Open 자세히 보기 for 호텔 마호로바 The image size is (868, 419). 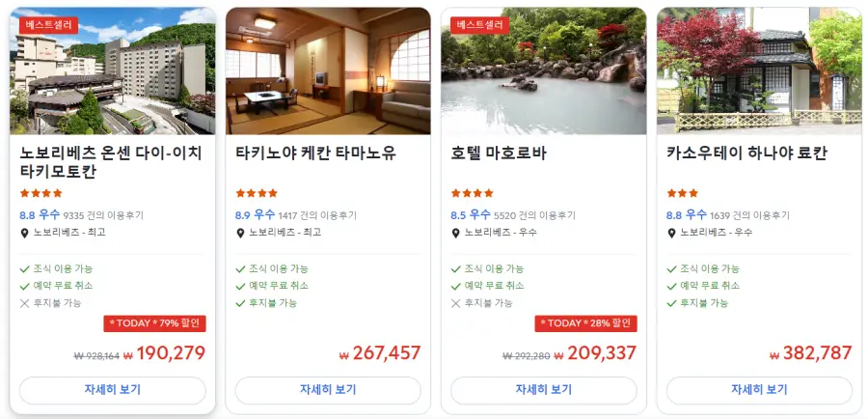tap(544, 390)
